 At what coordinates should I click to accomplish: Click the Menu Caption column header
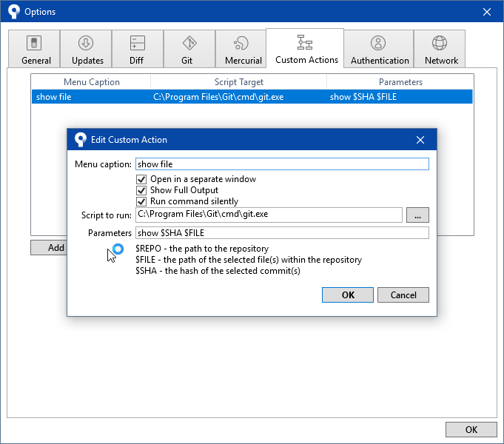click(x=91, y=82)
